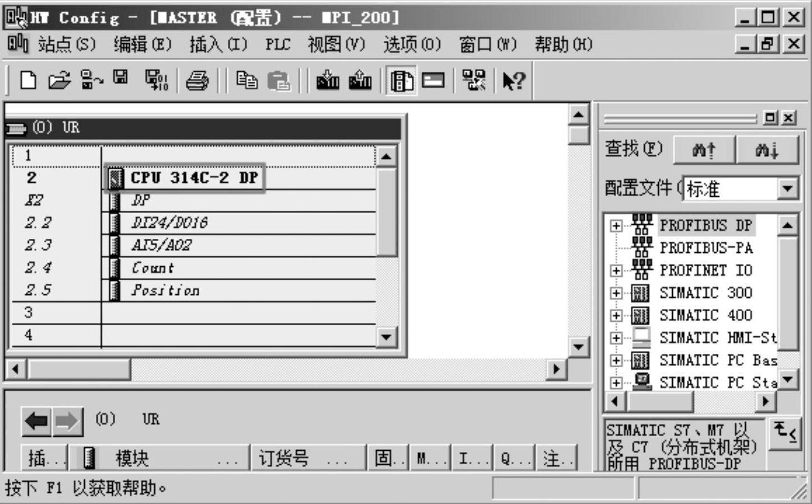812x504 pixels.
Task: Open the 选项(O) menu
Action: click(x=412, y=44)
